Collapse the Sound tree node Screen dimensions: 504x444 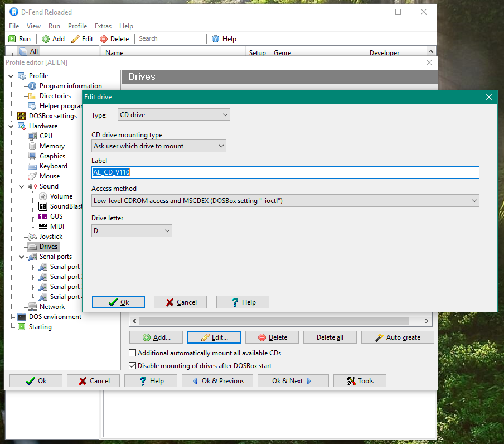coord(21,186)
